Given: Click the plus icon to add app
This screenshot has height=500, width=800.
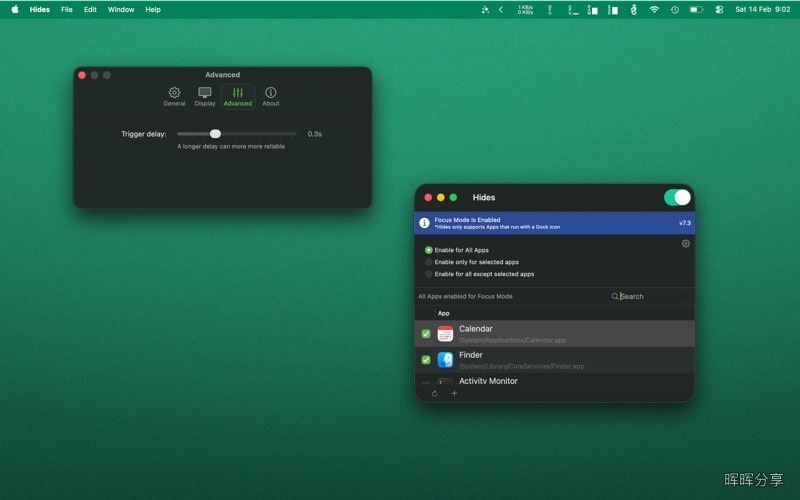Looking at the screenshot, I should point(454,393).
